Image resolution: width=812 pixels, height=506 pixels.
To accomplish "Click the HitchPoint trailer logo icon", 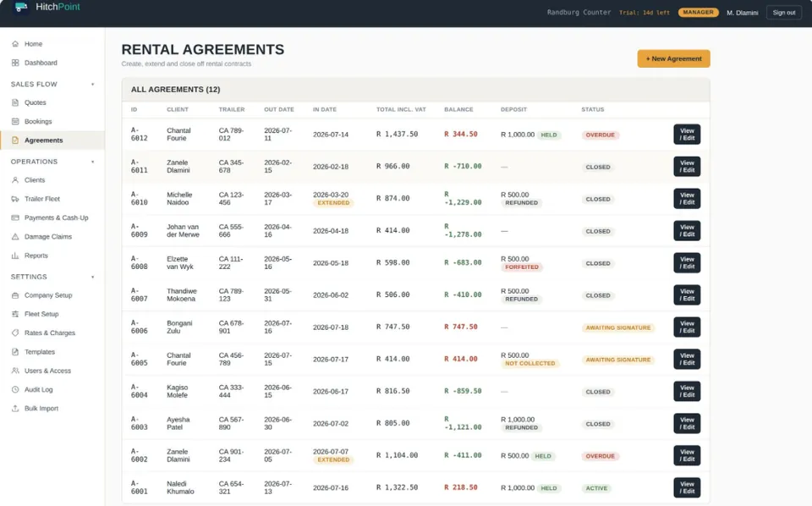I will tap(20, 7).
